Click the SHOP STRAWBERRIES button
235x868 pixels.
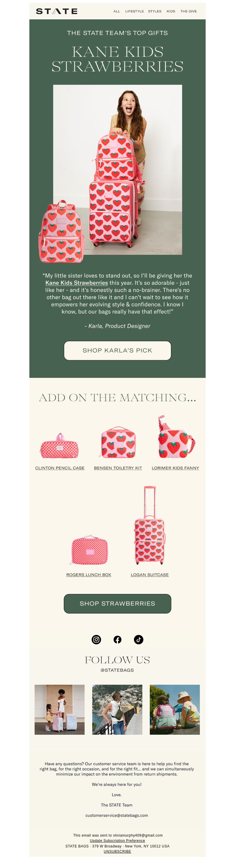tap(117, 604)
